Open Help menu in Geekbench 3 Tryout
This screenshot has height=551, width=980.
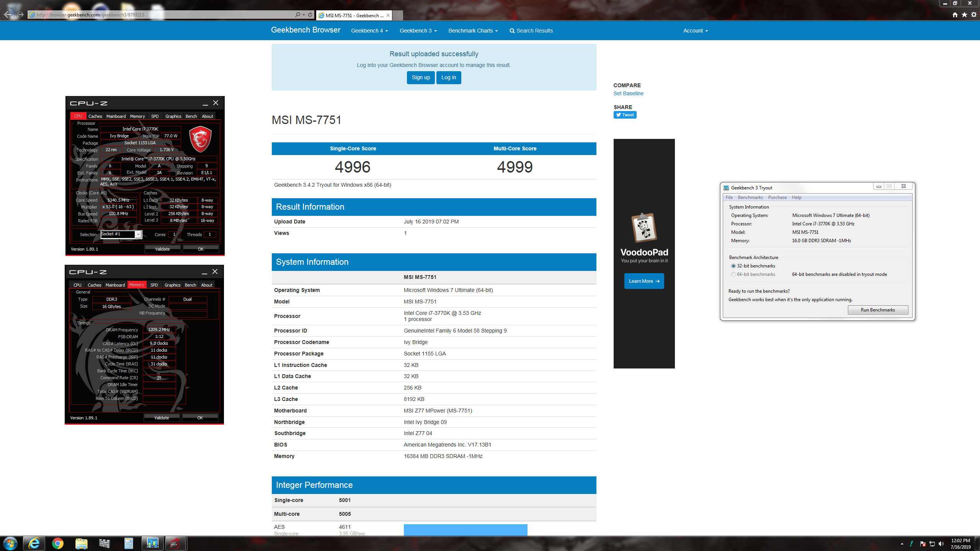point(797,197)
